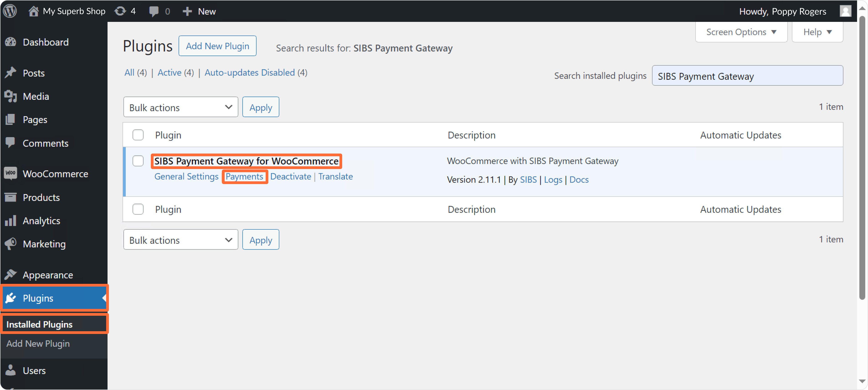Expand the Screen Options panel

[741, 32]
